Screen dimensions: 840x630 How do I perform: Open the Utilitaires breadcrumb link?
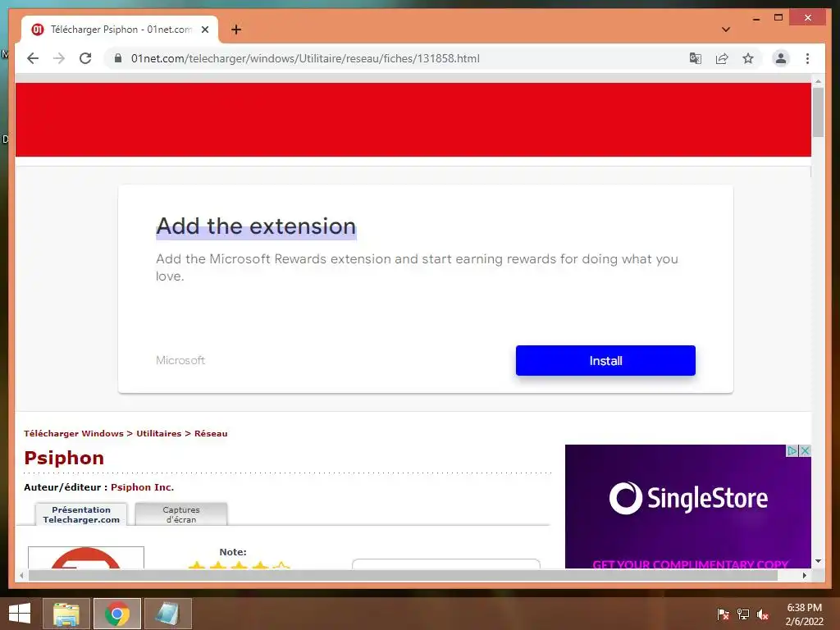tap(158, 433)
